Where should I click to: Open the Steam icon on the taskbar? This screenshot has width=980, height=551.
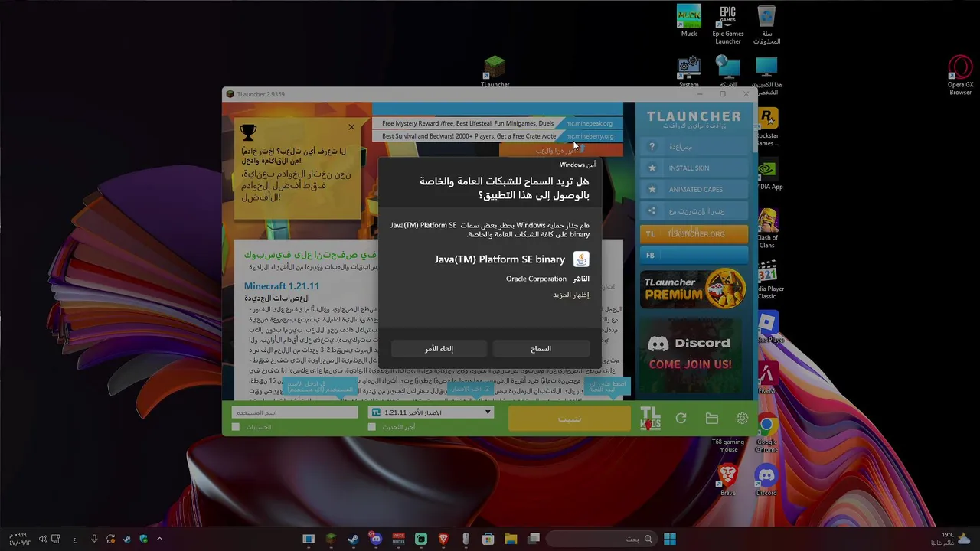(353, 539)
